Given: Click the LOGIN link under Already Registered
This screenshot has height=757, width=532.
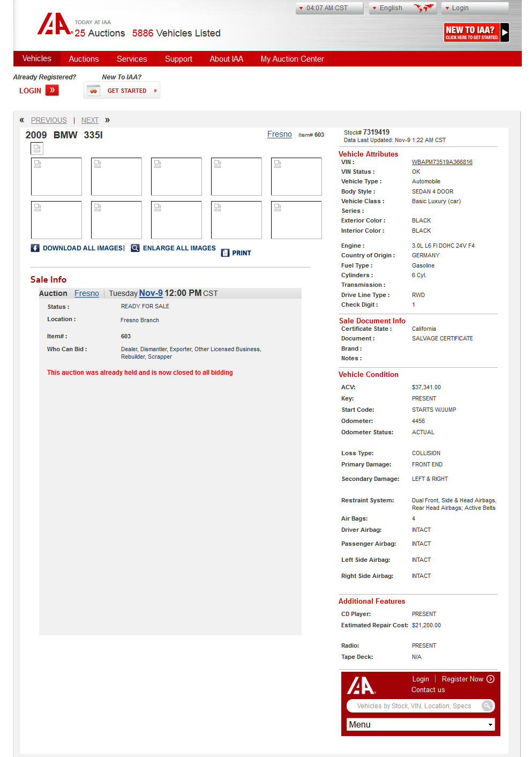Looking at the screenshot, I should tap(30, 91).
